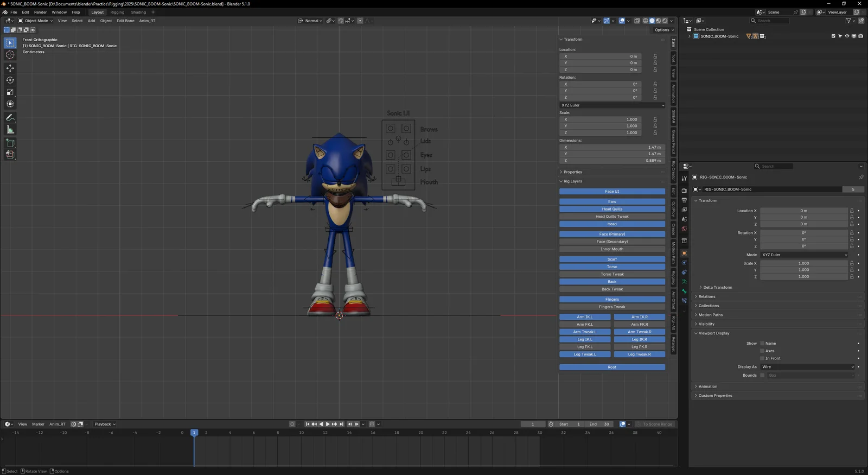868x475 pixels.
Task: Activate the Transform tool
Action: [x=10, y=104]
